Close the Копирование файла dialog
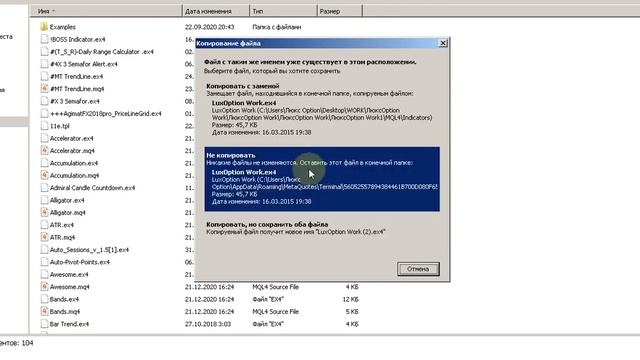 (443, 43)
